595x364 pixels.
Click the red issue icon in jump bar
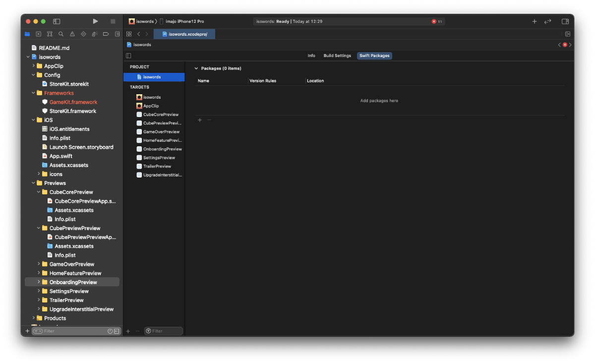565,45
